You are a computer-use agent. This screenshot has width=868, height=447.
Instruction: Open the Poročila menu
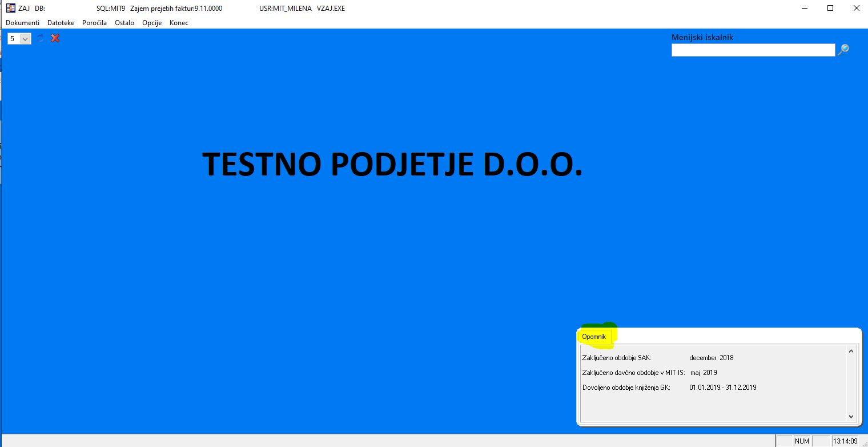point(95,23)
